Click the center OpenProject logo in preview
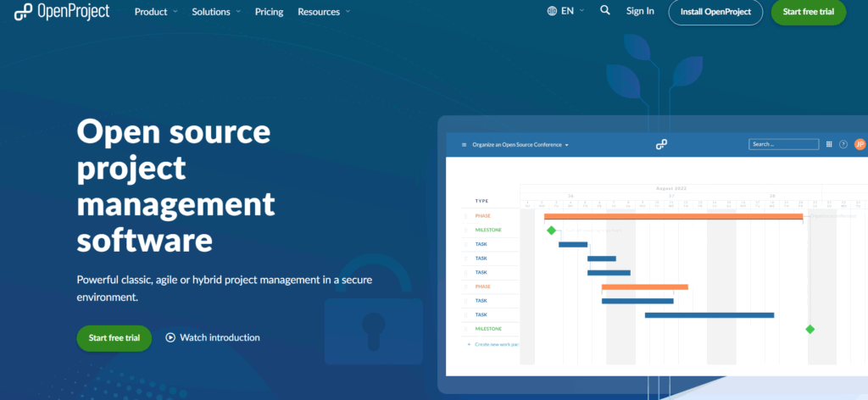This screenshot has width=868, height=400. coord(661,145)
